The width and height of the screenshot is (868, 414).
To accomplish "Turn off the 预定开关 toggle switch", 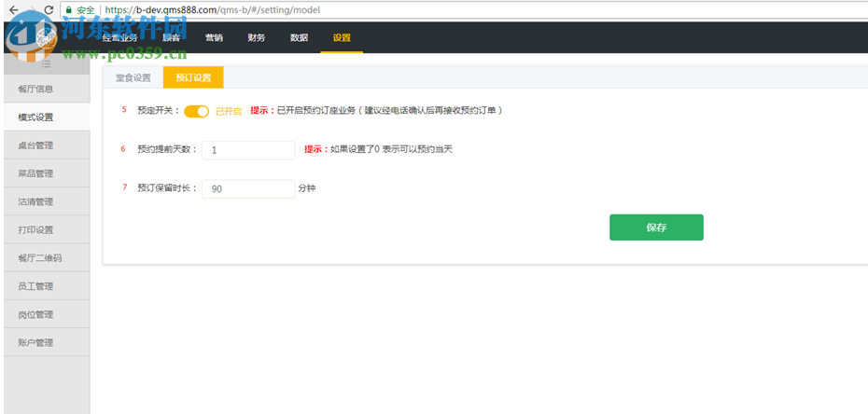I will [196, 111].
